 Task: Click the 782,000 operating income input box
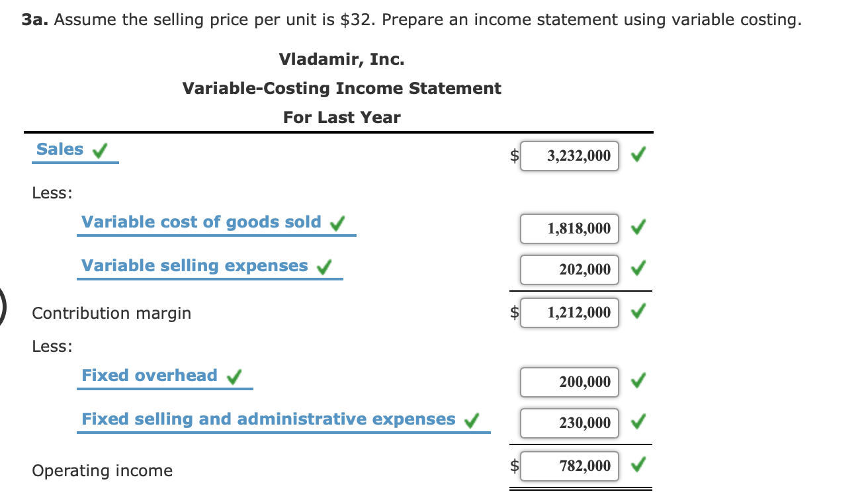point(570,466)
